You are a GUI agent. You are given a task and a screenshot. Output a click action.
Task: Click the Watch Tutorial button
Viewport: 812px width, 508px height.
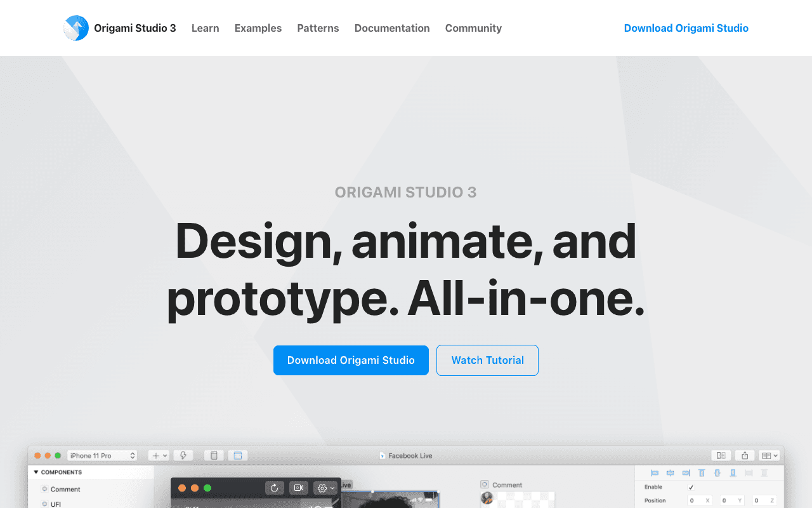coord(487,360)
